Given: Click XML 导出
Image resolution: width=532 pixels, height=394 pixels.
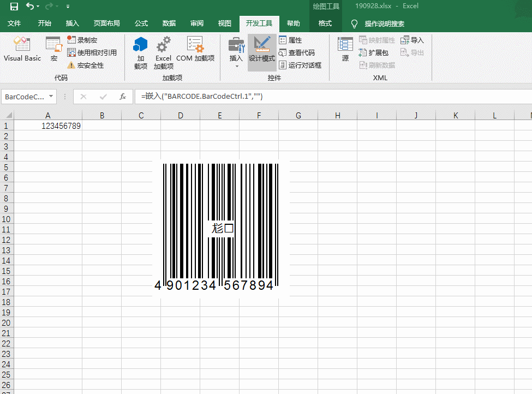Looking at the screenshot, I should 413,52.
